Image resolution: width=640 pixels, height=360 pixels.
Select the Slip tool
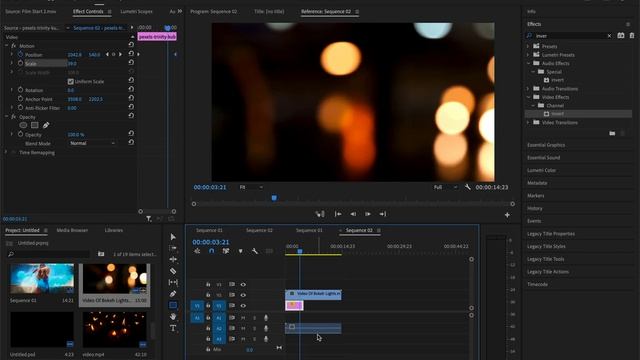[x=173, y=282]
